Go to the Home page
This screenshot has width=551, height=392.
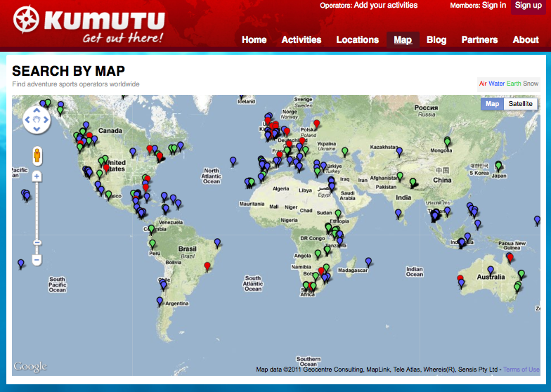254,39
